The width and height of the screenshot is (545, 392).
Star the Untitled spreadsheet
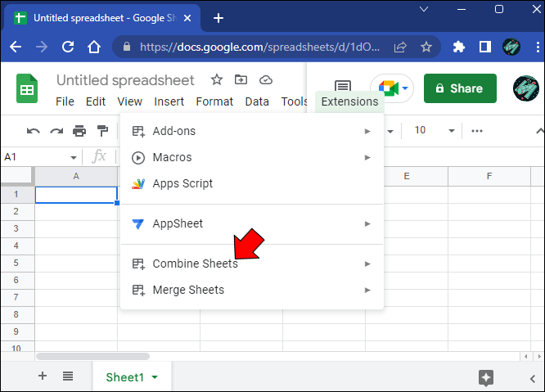point(217,79)
